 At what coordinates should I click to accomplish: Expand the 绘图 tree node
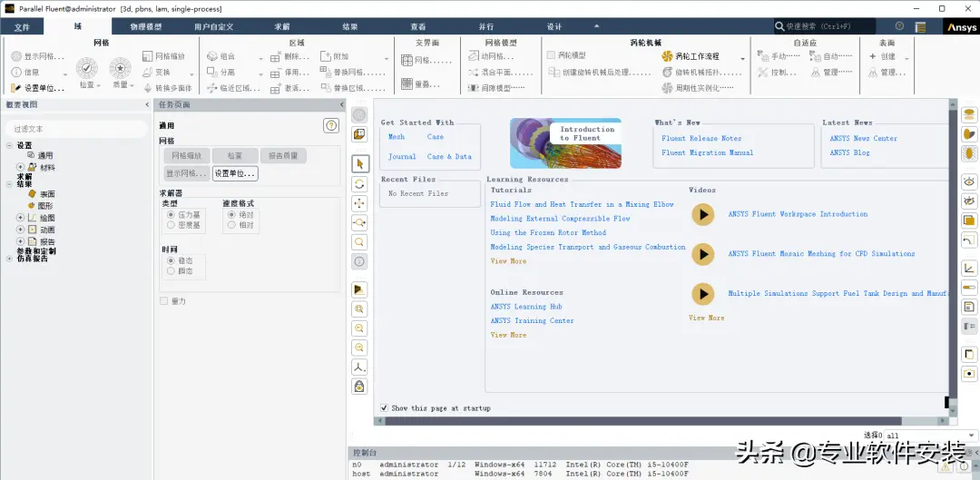pyautogui.click(x=20, y=218)
